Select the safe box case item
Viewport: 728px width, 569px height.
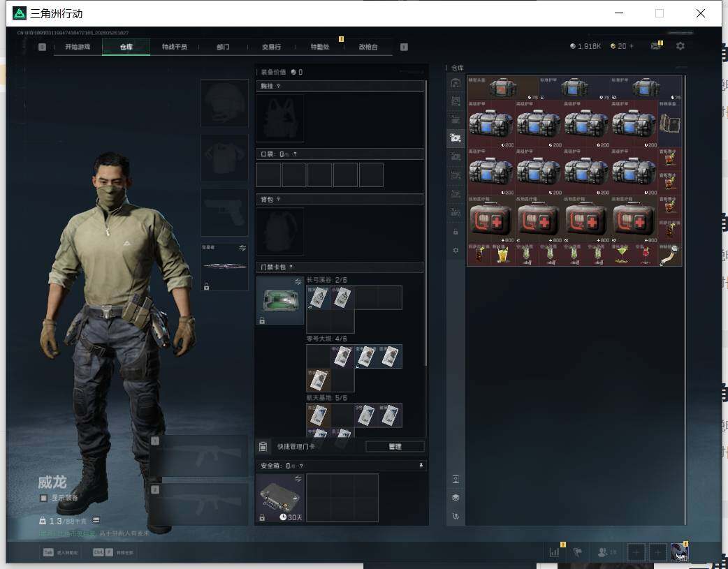[x=280, y=498]
